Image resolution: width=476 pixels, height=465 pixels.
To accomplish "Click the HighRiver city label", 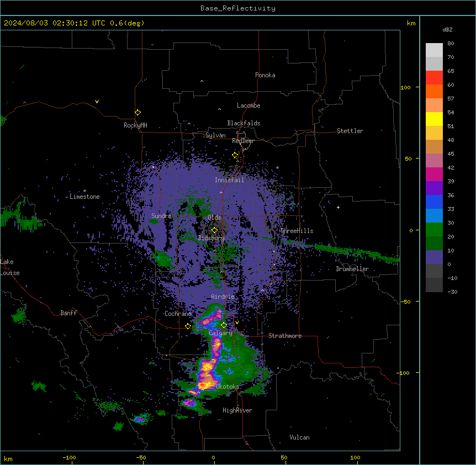I will point(237,410).
